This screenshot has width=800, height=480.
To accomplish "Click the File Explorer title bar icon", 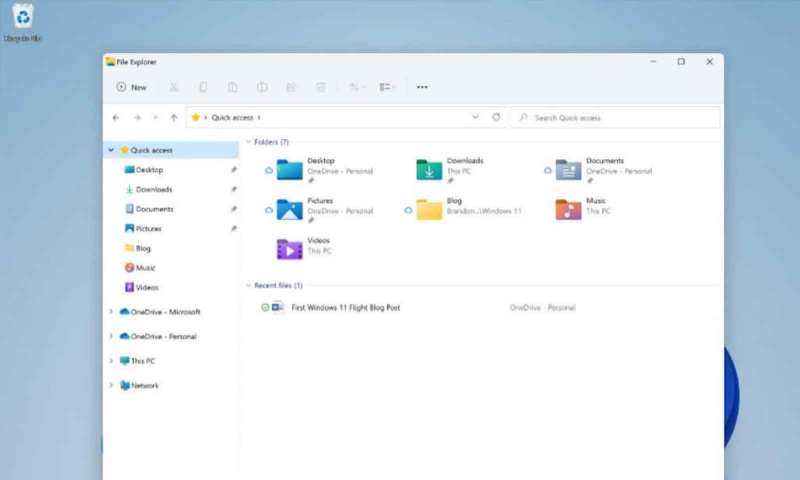I will pos(110,62).
